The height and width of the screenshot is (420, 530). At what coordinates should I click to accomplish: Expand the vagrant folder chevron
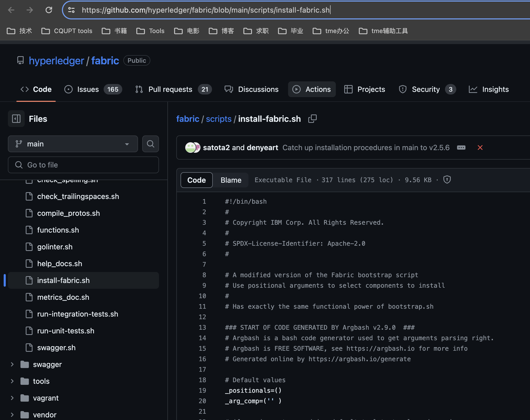click(x=12, y=398)
